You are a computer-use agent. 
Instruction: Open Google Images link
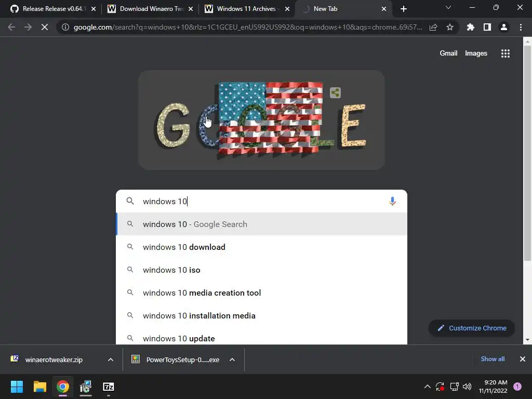tap(476, 54)
